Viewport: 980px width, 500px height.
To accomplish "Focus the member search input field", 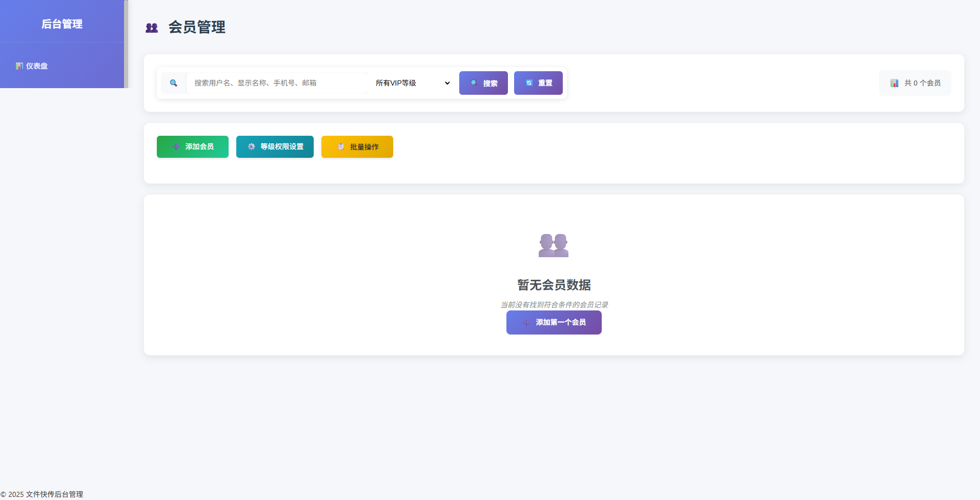I will [x=277, y=83].
